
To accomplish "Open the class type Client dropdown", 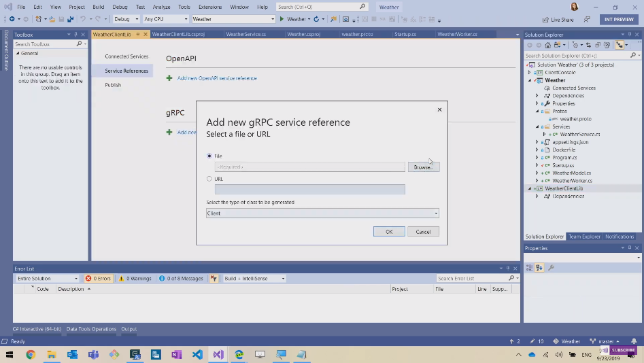I will (322, 213).
